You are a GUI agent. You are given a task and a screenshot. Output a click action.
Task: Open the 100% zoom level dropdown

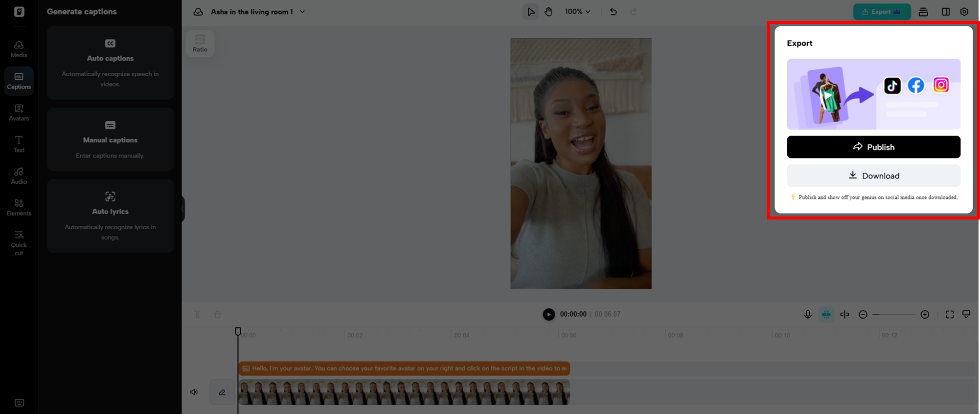(x=577, y=11)
